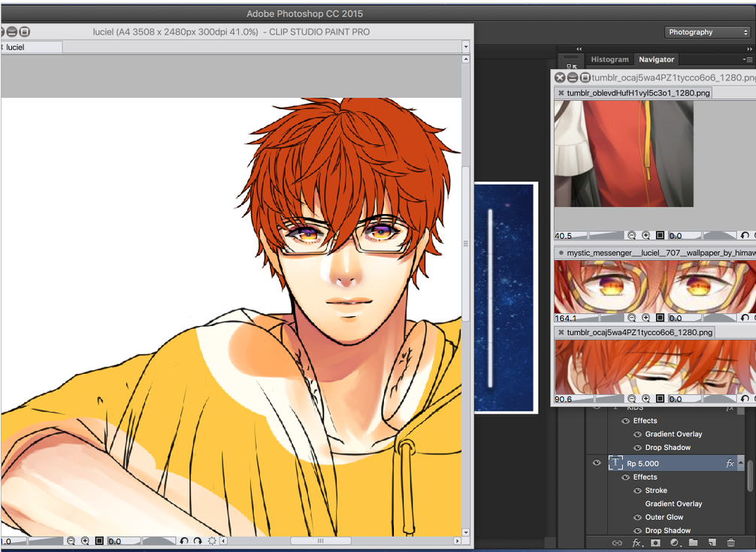The image size is (756, 552).
Task: Click the Gradient Overlay effect under Rp 5.000
Action: (673, 504)
